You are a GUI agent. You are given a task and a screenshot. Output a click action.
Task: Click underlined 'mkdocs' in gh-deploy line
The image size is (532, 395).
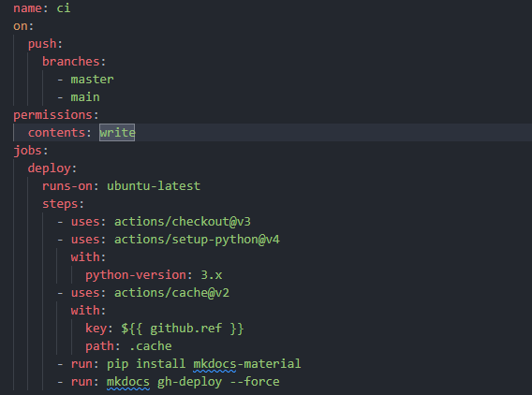(128, 382)
